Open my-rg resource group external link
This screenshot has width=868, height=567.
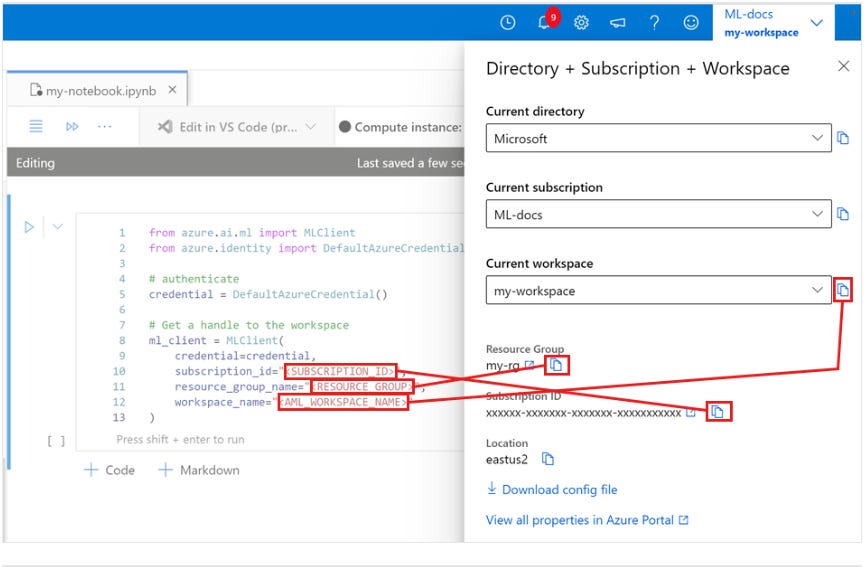pos(530,365)
